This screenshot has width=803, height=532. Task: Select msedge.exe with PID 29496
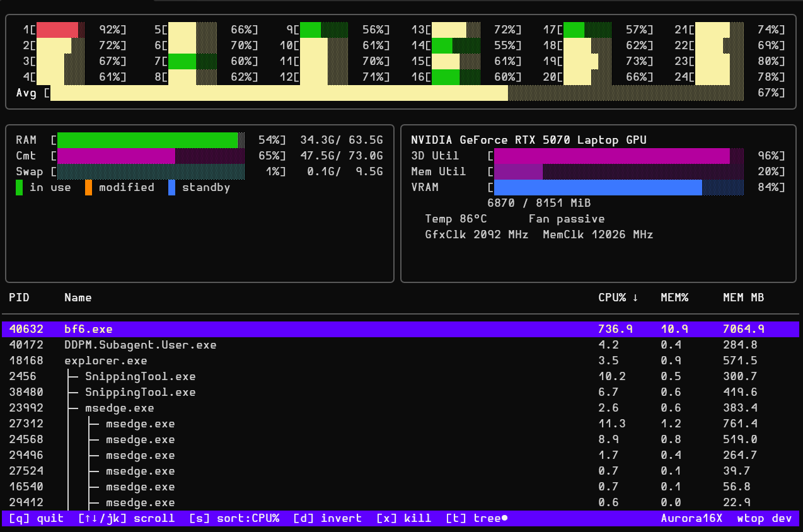pyautogui.click(x=401, y=455)
